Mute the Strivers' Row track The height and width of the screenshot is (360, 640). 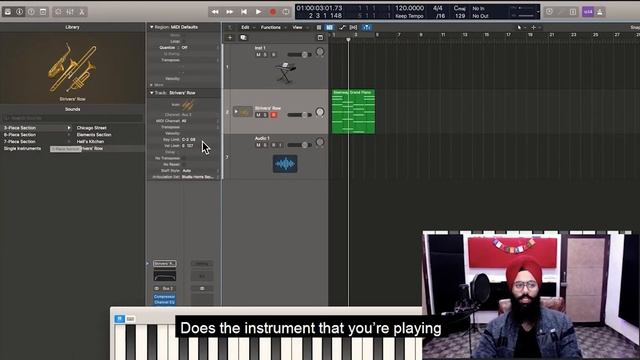(258, 115)
